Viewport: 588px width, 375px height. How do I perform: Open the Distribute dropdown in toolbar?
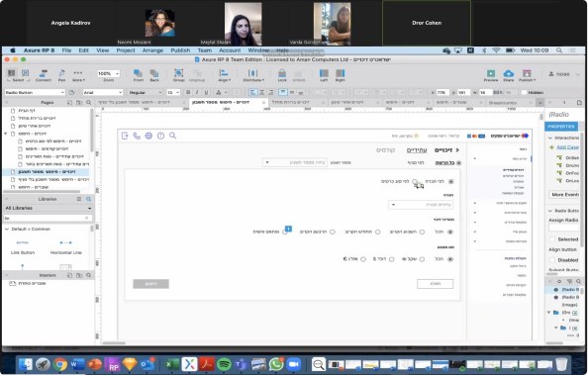[253, 75]
